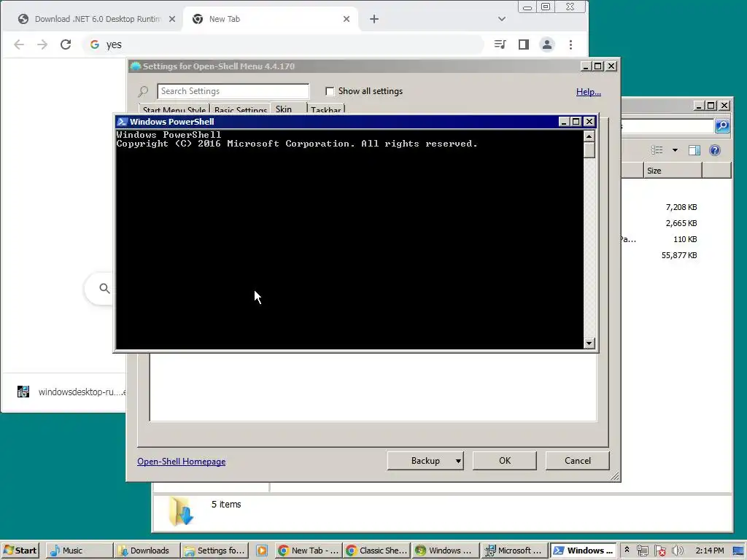Close the Download .NET 6.0 tab
This screenshot has height=560, width=747.
coord(172,19)
